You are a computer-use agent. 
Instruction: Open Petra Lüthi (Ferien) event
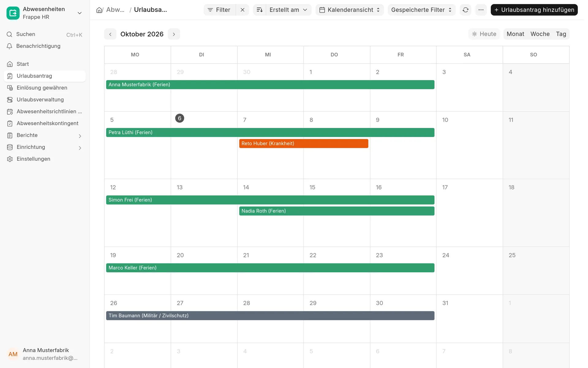point(270,132)
